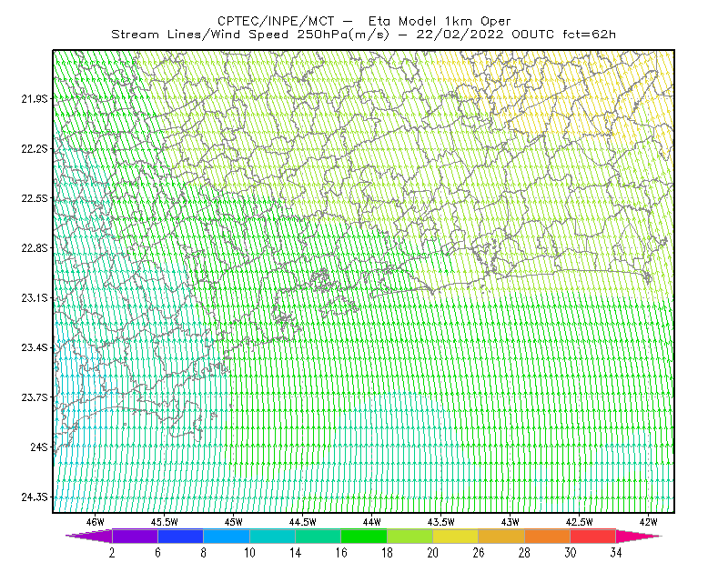
Task: Select the gold 26-28 legend color
Action: coord(501,536)
